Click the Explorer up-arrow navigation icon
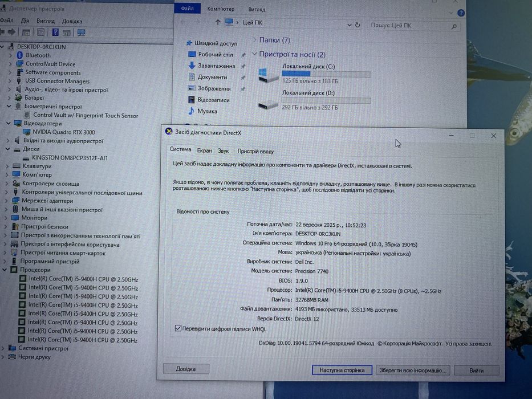 tap(218, 22)
